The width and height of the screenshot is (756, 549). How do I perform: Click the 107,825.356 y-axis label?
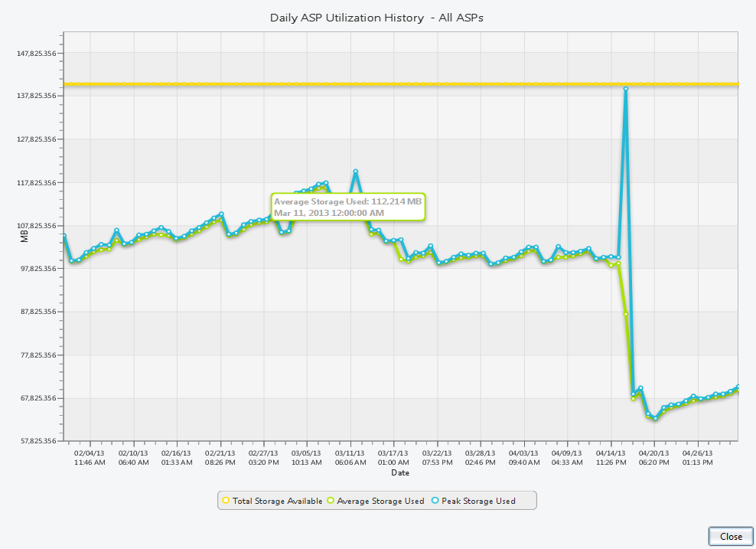[37, 225]
